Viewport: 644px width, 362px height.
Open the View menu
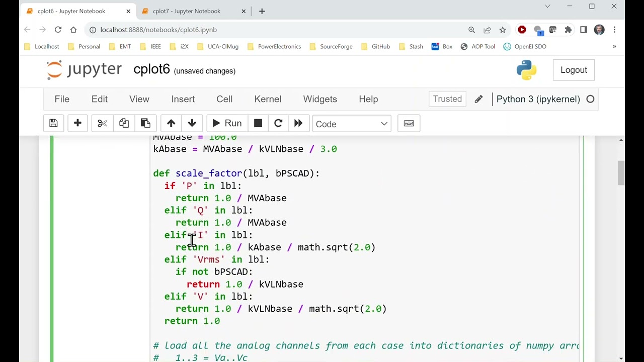tap(139, 99)
